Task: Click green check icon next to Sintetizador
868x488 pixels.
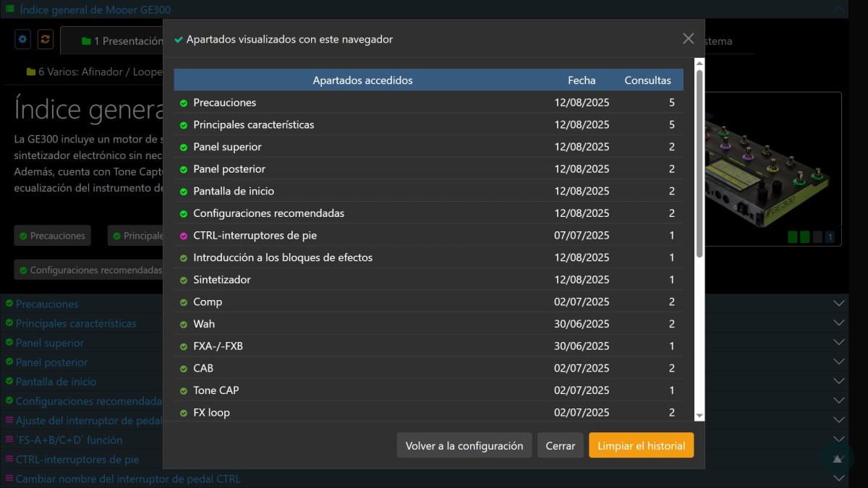Action: click(184, 280)
